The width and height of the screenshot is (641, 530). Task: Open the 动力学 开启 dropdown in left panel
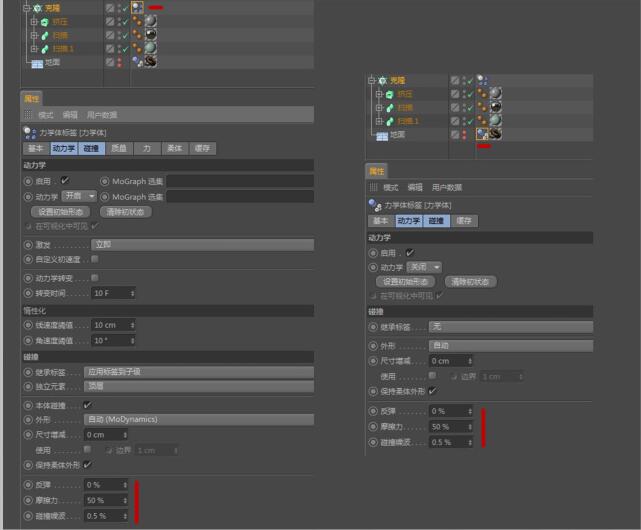click(x=79, y=196)
